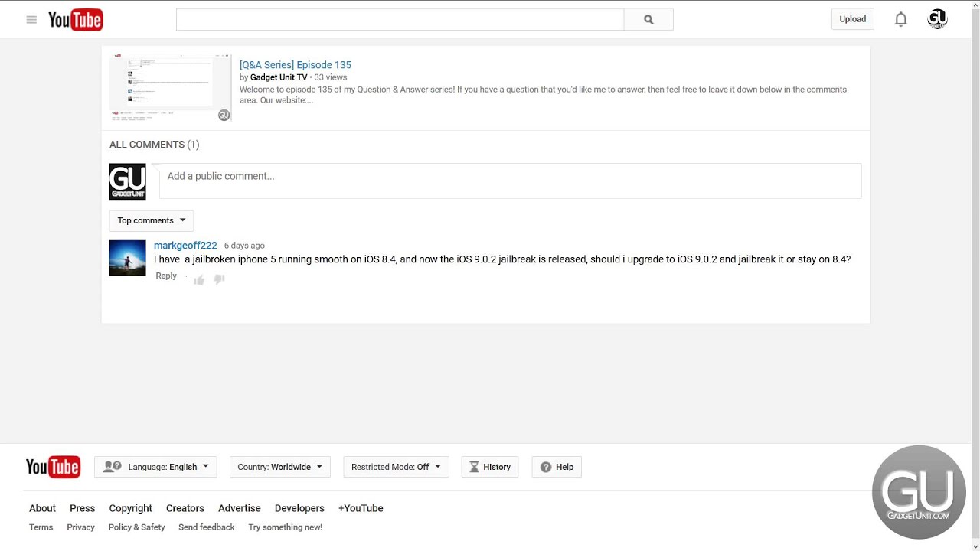Screen dimensions: 980x551
Task: Visit the Gadget Unit TV channel link
Action: (x=279, y=77)
